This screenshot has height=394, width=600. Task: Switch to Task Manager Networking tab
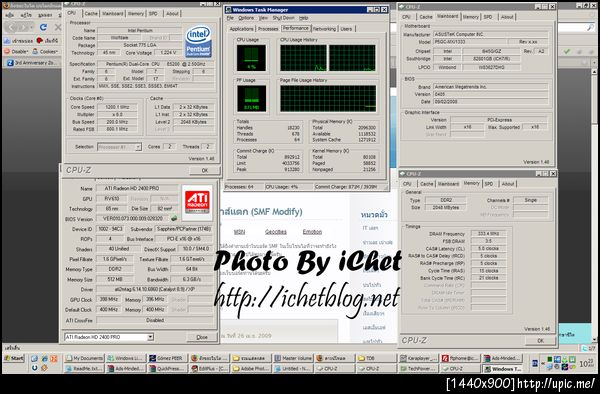coord(324,29)
